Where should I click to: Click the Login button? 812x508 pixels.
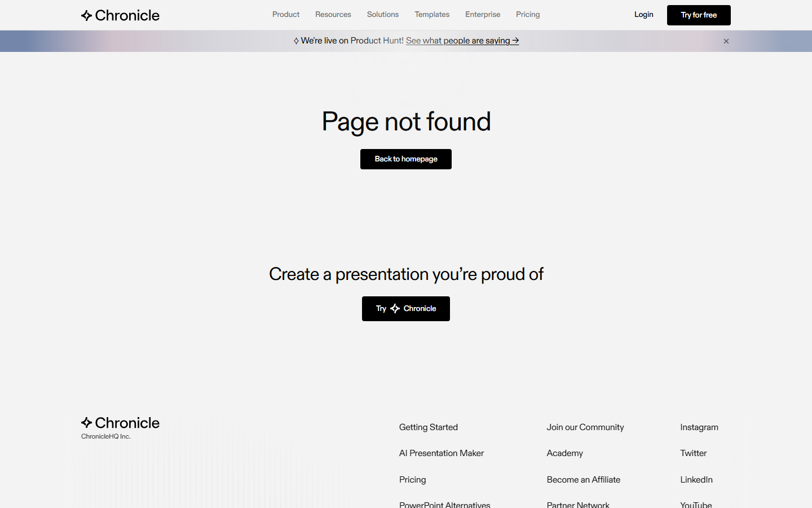(643, 15)
